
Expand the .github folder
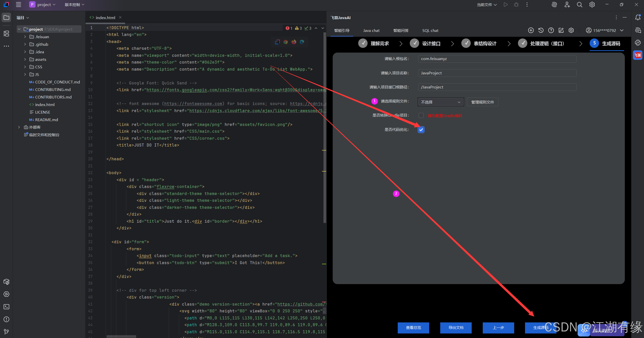tap(25, 44)
